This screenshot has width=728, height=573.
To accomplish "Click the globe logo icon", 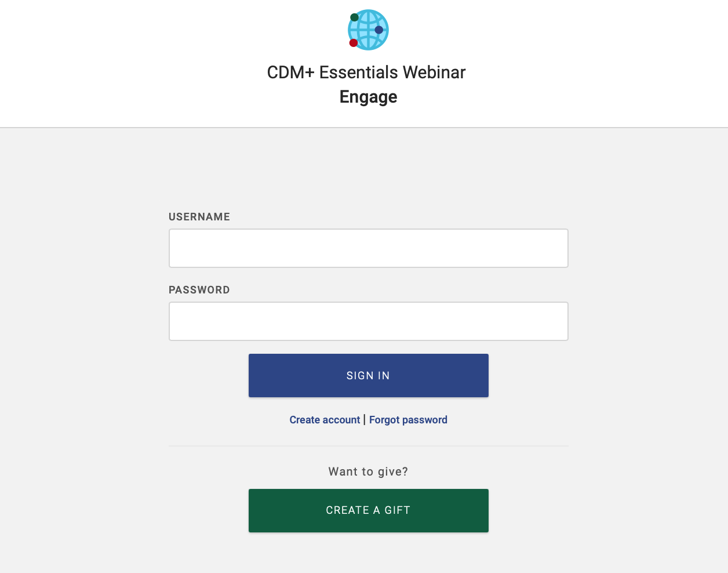I will [369, 30].
